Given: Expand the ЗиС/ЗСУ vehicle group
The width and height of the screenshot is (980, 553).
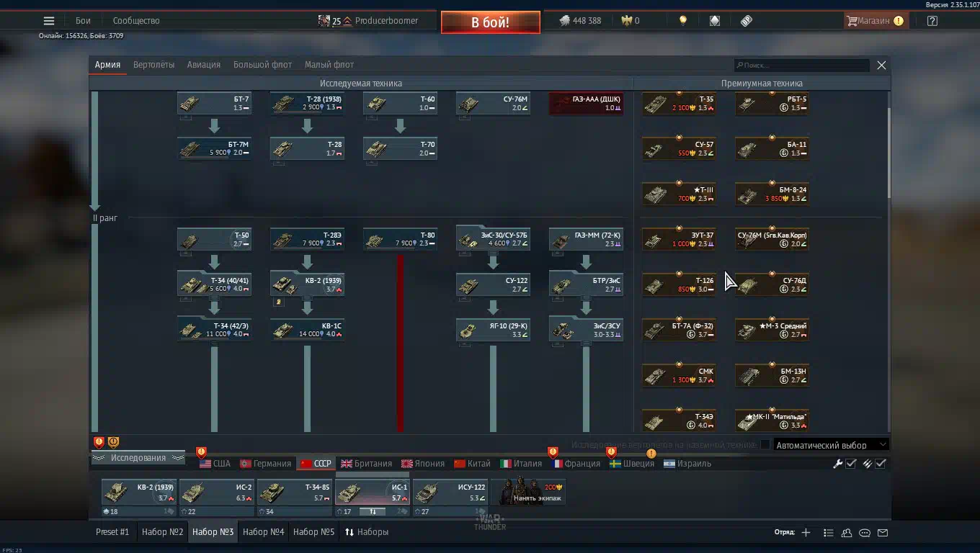Looking at the screenshot, I should coord(586,329).
